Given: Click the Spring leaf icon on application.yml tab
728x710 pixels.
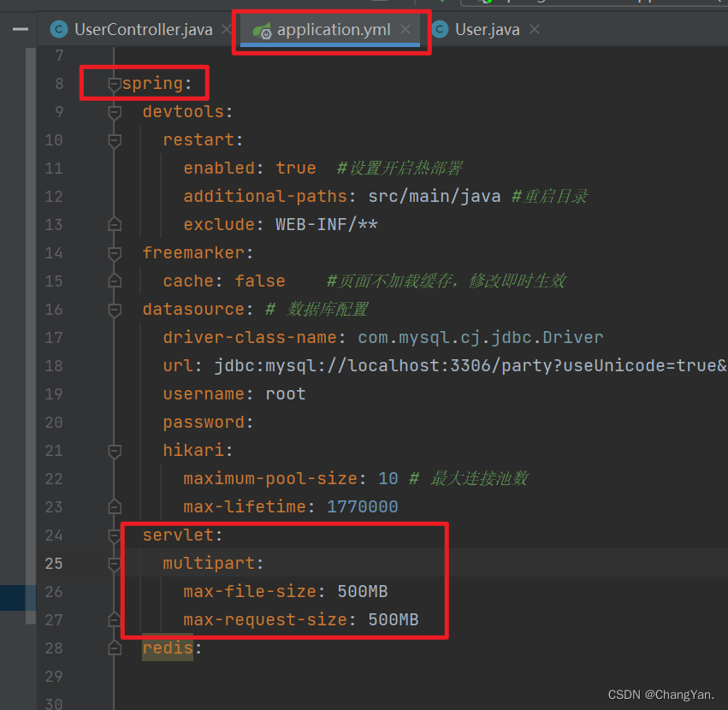Looking at the screenshot, I should click(x=261, y=28).
